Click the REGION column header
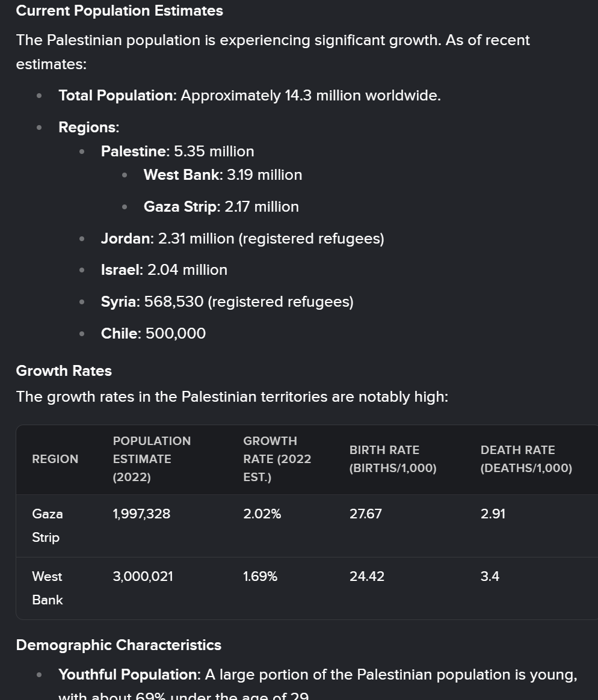This screenshot has height=700, width=598. point(55,459)
